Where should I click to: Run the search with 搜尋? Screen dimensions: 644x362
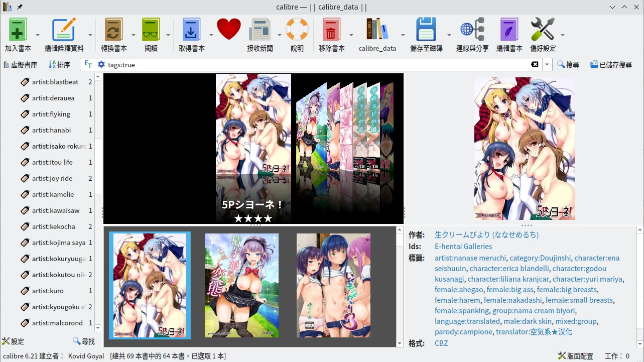click(x=568, y=65)
